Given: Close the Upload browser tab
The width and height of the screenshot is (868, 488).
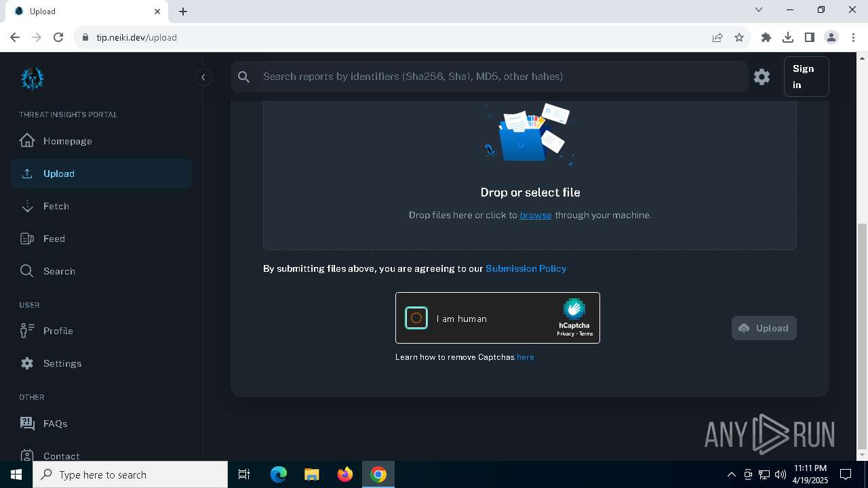Looking at the screenshot, I should (157, 11).
